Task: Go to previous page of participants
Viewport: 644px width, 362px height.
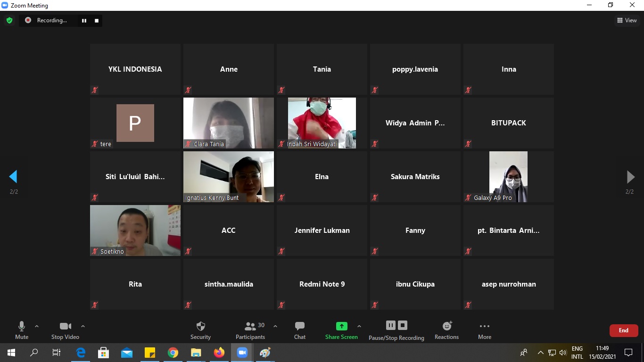Action: (x=13, y=177)
